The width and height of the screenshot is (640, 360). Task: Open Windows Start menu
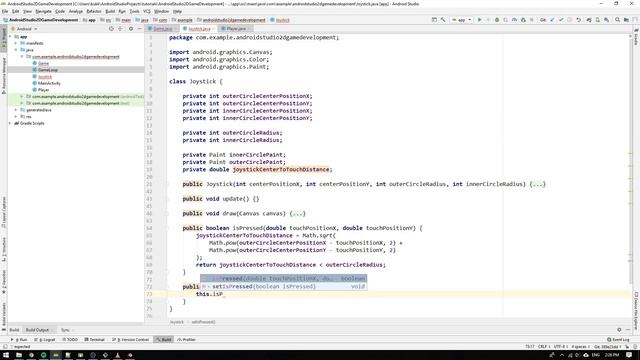coord(6,355)
